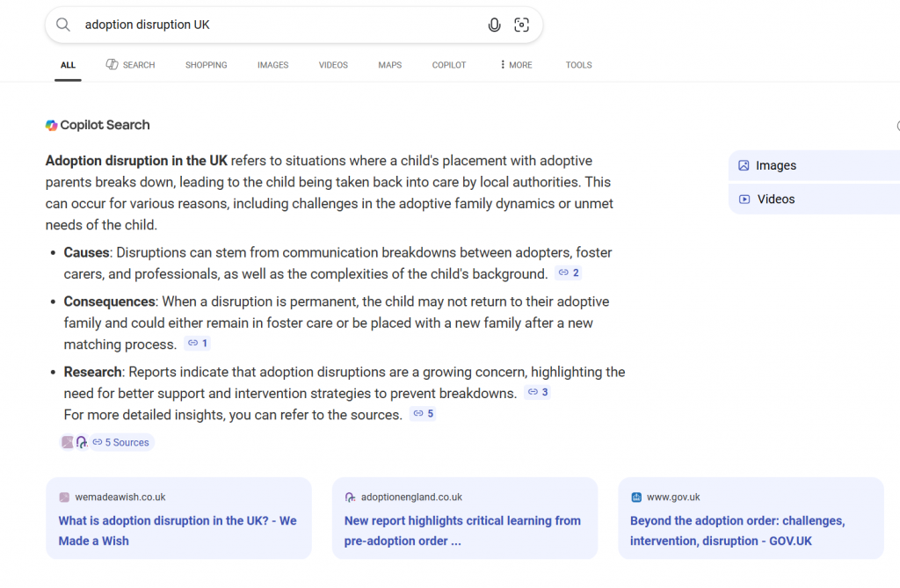This screenshot has height=588, width=900.
Task: Click the Copilot Search logo icon
Action: point(51,125)
